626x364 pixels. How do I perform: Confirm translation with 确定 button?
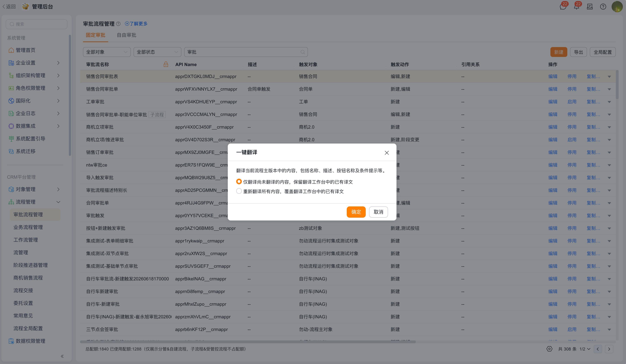(x=356, y=212)
